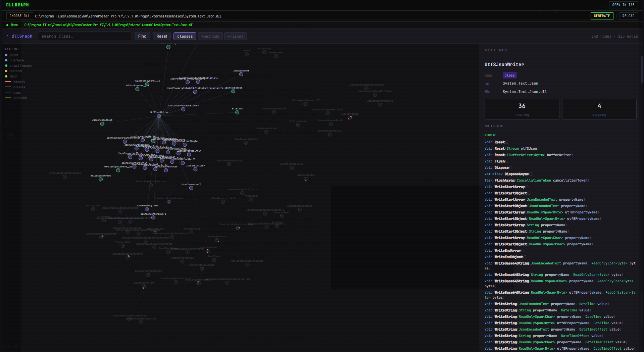Click the creates edge legend entry
The width and height of the screenshot is (644, 352).
point(15,87)
